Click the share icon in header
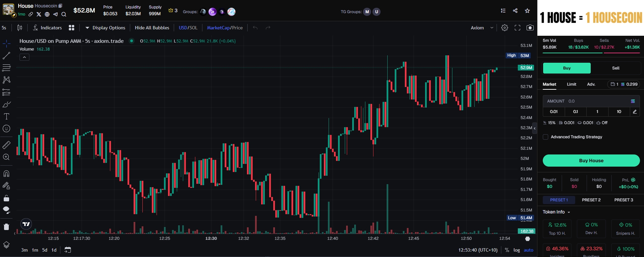 (x=515, y=11)
